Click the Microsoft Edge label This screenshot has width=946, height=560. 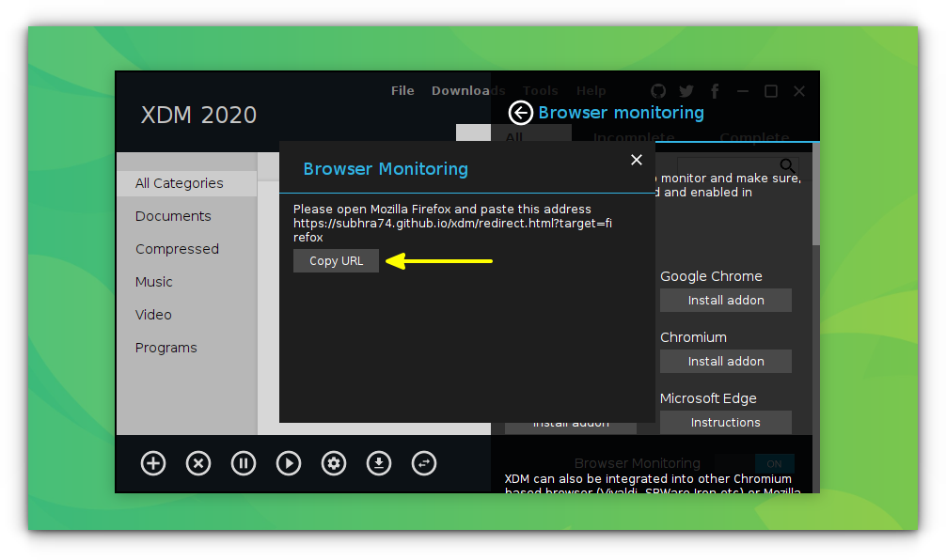[708, 398]
